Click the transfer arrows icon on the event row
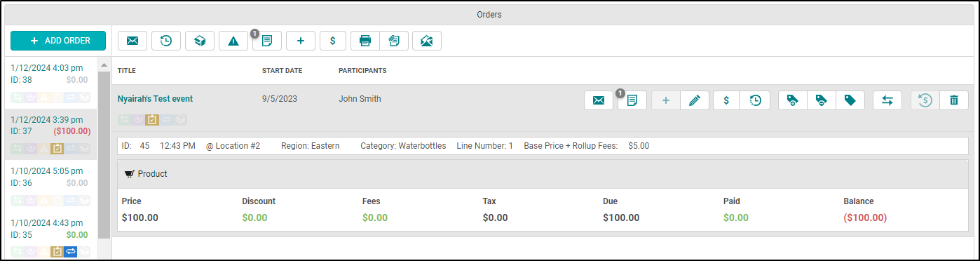The width and height of the screenshot is (980, 261). pyautogui.click(x=887, y=100)
